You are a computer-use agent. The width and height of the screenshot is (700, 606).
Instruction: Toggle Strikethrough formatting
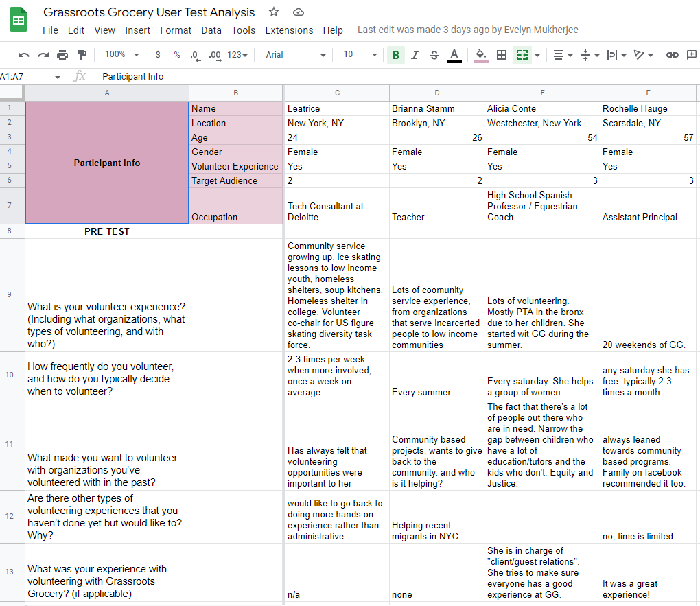(x=434, y=55)
